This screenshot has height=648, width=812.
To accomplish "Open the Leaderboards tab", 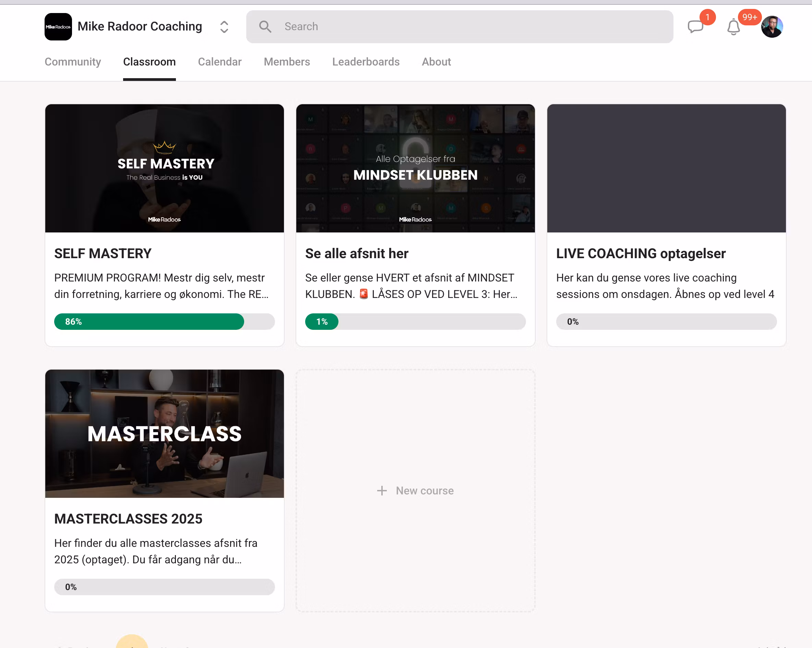I will [366, 62].
